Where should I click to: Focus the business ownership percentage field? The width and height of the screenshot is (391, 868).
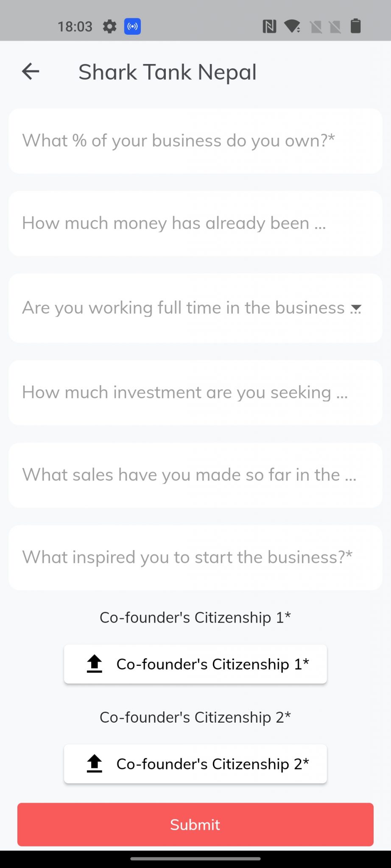(195, 140)
